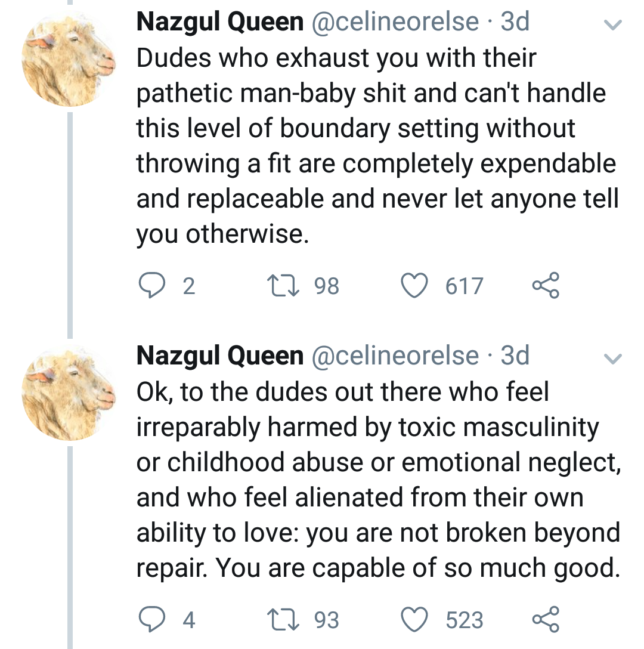The image size is (644, 649).
Task: Open the tweet text starting "Dudes who exhaust you"
Action: pyautogui.click(x=376, y=146)
